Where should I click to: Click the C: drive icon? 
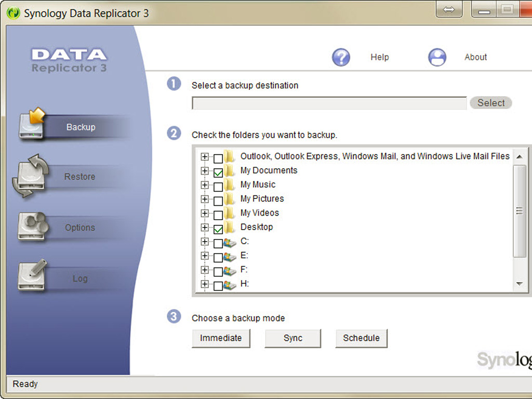point(230,242)
